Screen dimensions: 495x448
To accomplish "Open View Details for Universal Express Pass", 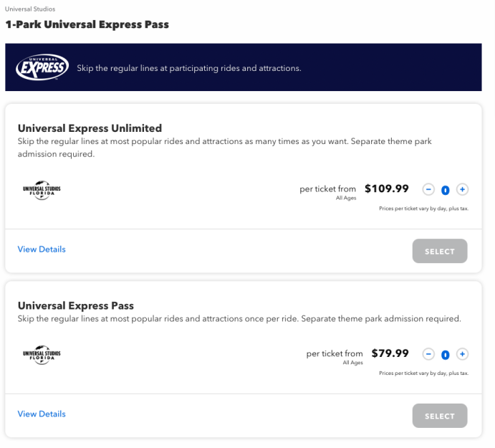I will tap(42, 414).
